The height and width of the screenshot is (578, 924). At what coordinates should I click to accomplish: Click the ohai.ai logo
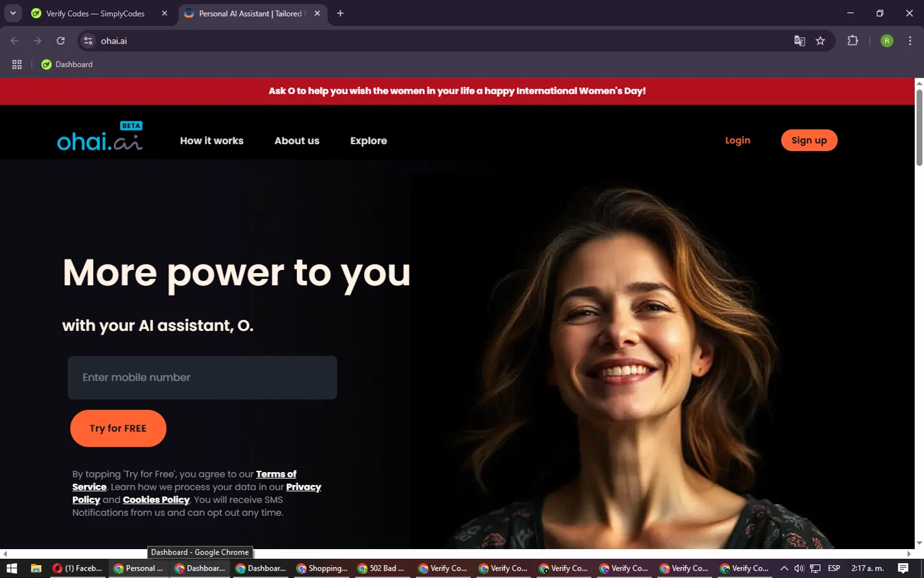100,137
